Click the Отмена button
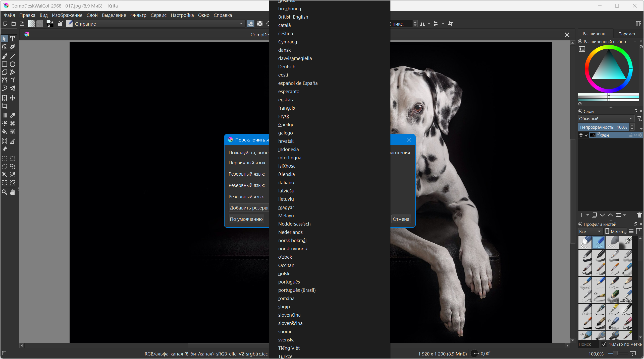This screenshot has width=644, height=359. [x=401, y=219]
